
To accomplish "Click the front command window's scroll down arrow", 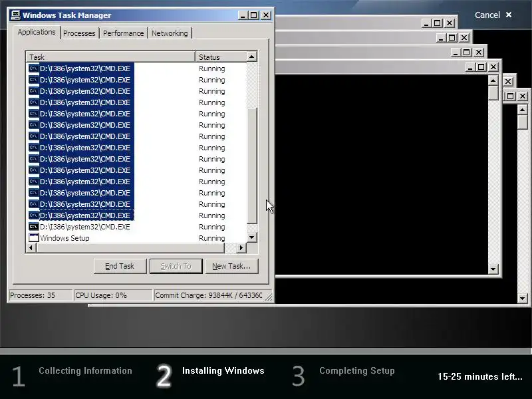I will tap(493, 269).
